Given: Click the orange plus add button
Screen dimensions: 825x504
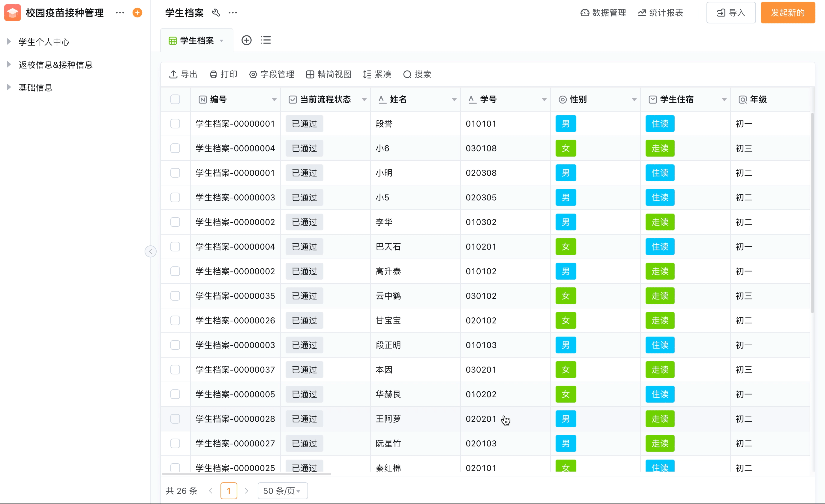Looking at the screenshot, I should 137,13.
